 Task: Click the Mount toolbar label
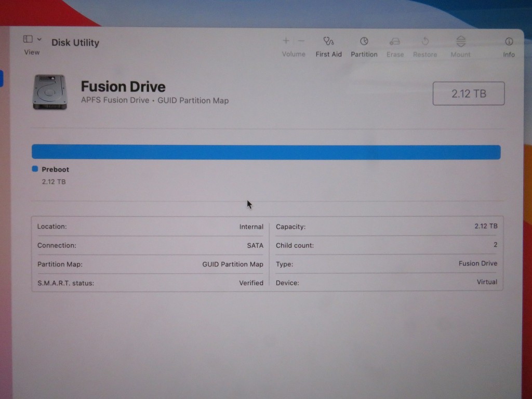point(460,55)
